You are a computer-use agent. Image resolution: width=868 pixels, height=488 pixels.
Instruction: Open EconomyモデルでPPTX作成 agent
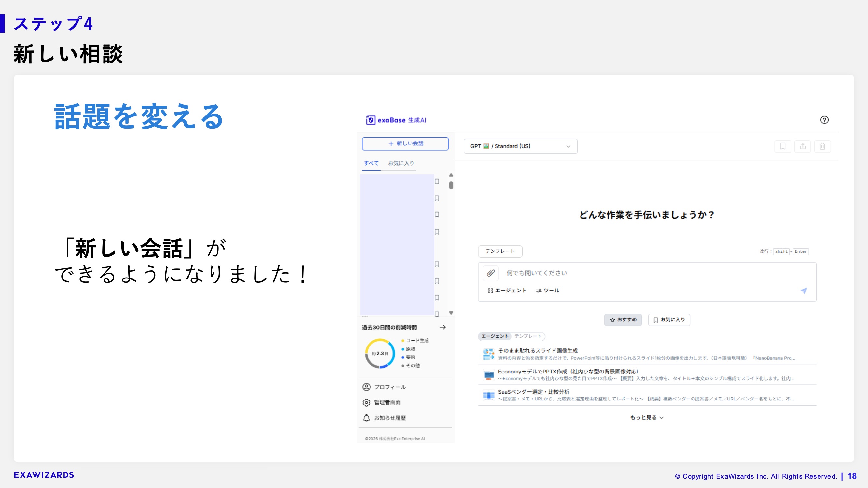[647, 374]
